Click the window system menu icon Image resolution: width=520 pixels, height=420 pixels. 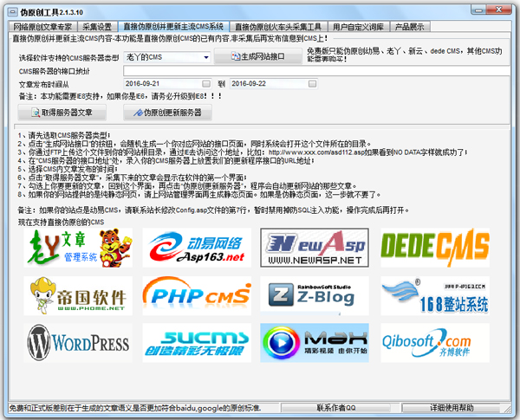point(13,12)
